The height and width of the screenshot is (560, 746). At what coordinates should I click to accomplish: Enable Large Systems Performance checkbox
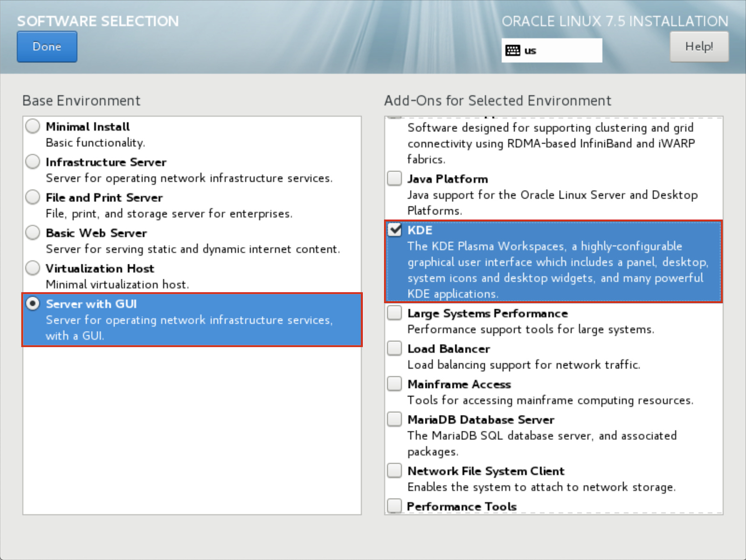pyautogui.click(x=394, y=312)
